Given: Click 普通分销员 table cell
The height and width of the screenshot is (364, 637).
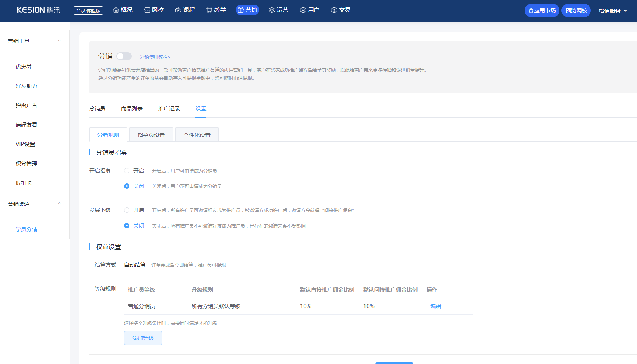Looking at the screenshot, I should (x=142, y=306).
